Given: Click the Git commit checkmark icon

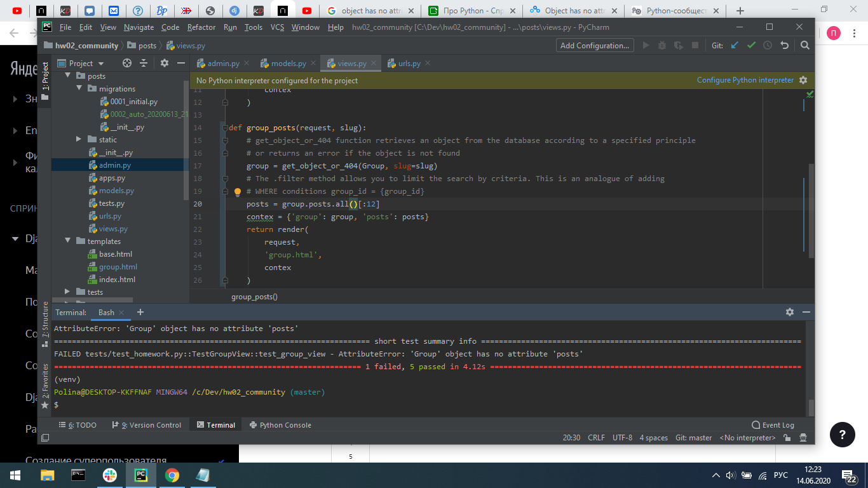Looking at the screenshot, I should click(752, 45).
